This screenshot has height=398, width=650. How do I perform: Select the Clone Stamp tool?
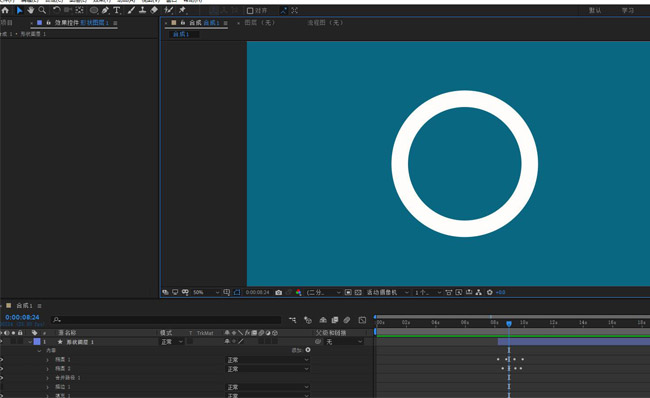click(142, 10)
